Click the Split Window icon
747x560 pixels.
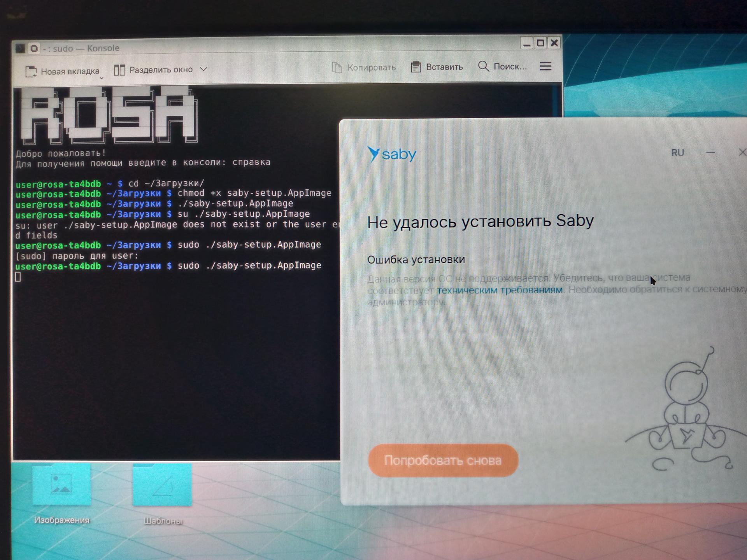pyautogui.click(x=119, y=70)
